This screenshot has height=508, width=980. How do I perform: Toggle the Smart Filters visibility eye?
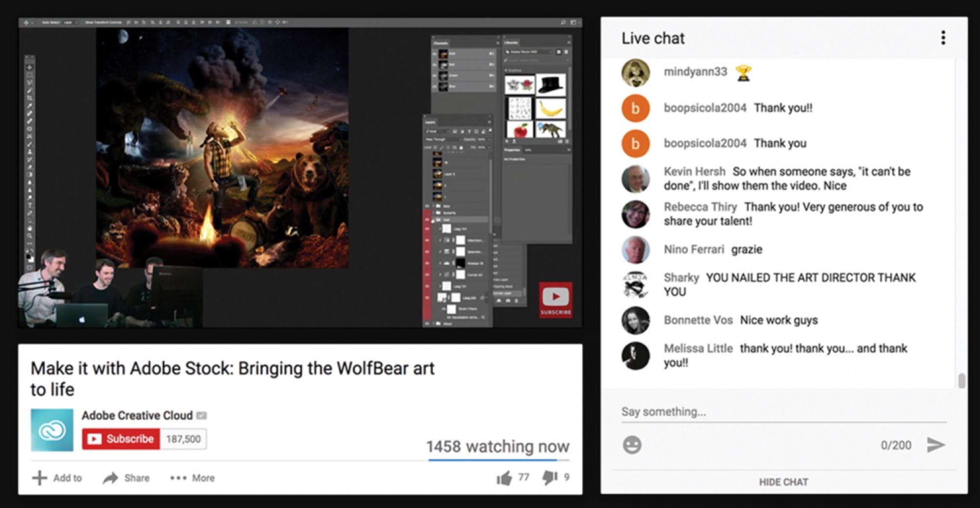tap(444, 309)
